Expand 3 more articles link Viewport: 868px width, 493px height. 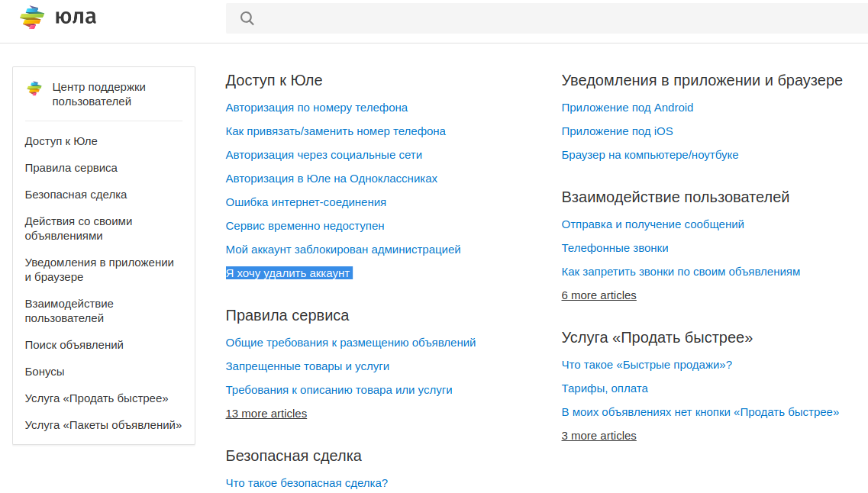[x=599, y=436]
